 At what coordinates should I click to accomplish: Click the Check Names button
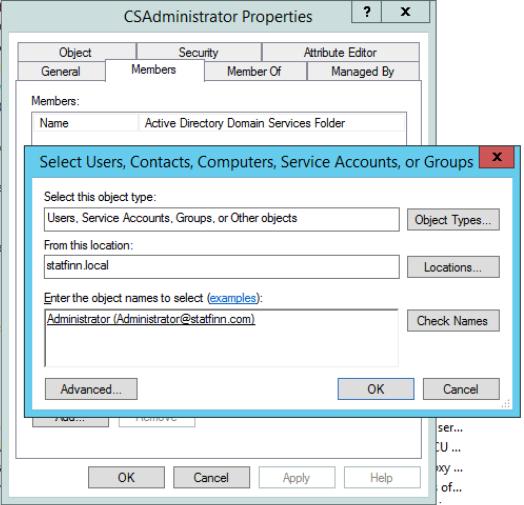(x=453, y=321)
